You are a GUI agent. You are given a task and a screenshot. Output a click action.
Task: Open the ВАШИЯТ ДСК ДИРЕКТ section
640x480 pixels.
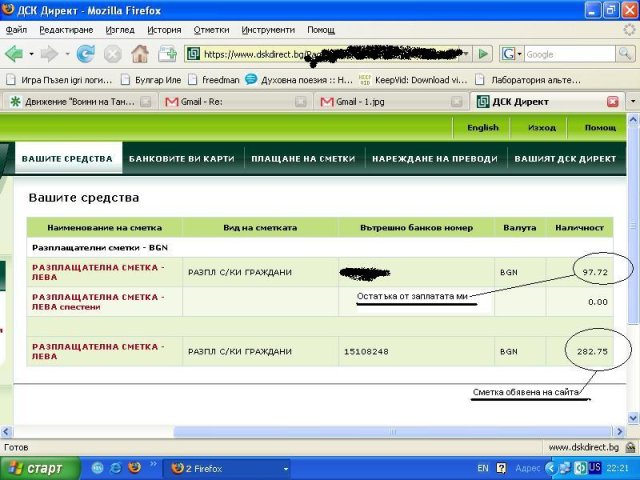click(x=565, y=159)
